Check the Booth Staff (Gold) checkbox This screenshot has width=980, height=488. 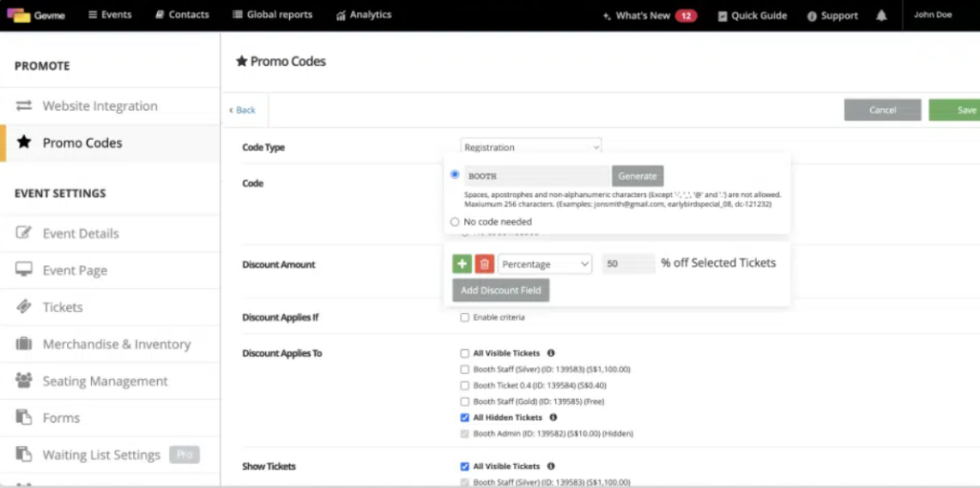(x=464, y=402)
